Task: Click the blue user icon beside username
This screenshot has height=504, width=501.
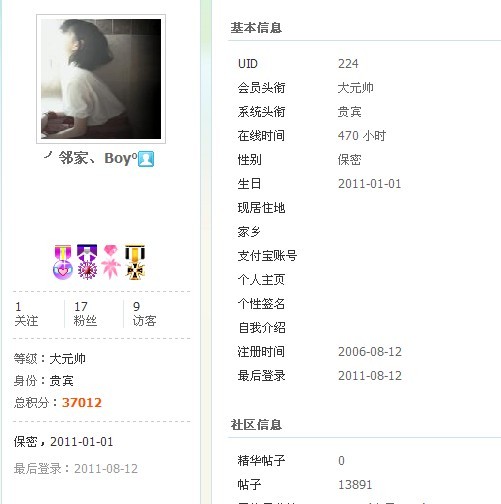Action: coord(146,159)
